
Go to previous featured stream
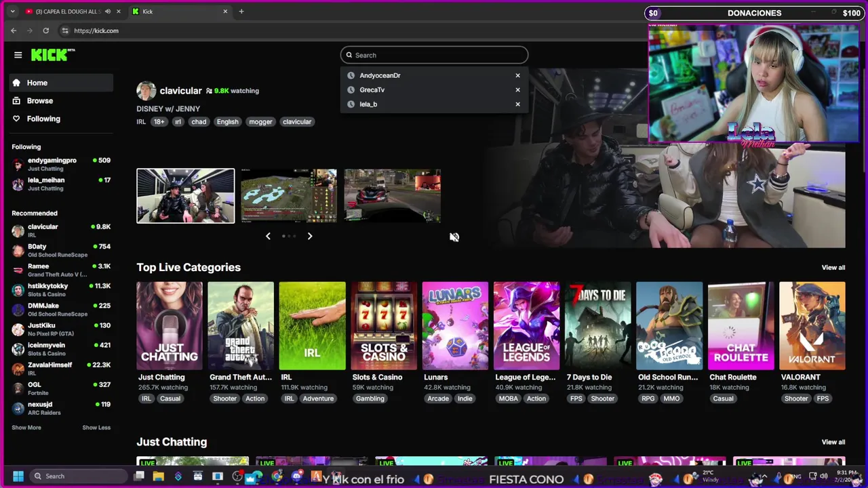[268, 236]
